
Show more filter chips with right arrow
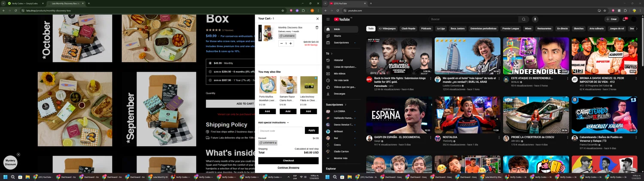pos(637,29)
